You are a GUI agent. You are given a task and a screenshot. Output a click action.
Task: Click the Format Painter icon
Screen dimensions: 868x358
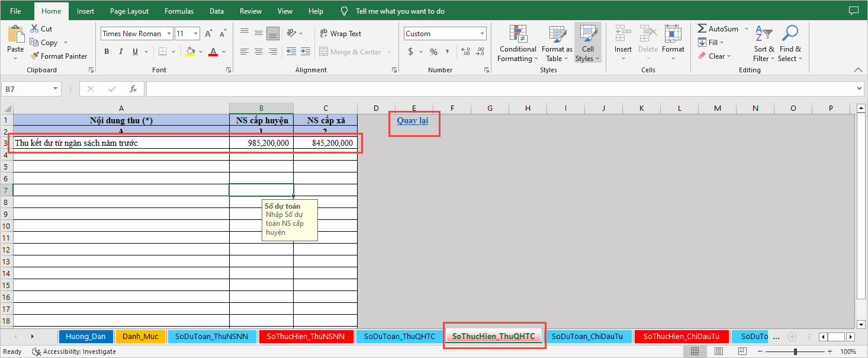34,56
